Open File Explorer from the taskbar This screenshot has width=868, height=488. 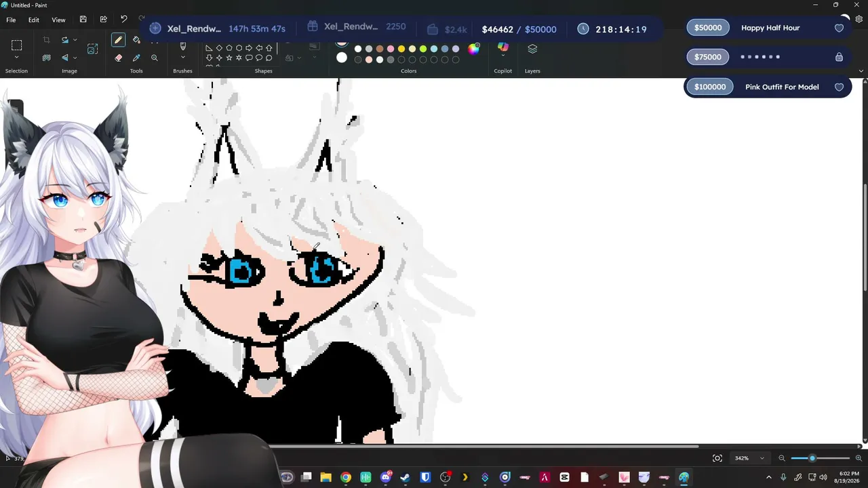click(x=326, y=478)
